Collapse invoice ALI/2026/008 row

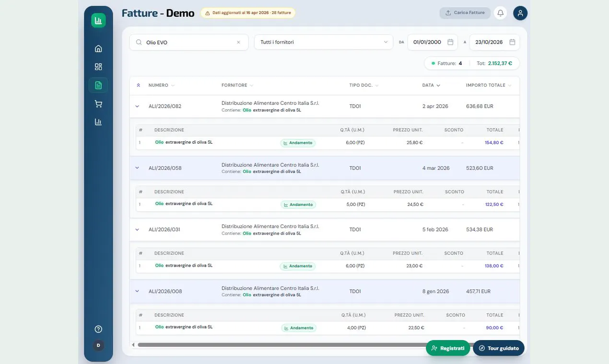(137, 291)
